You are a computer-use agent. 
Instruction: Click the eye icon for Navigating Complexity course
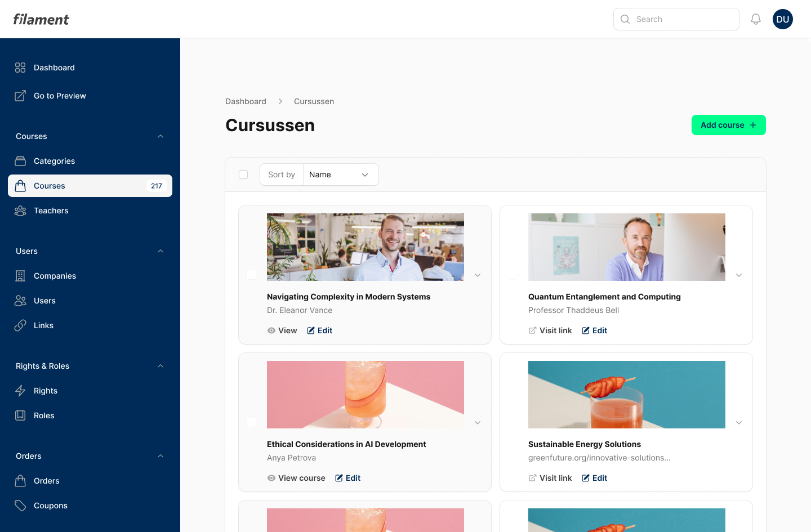271,330
